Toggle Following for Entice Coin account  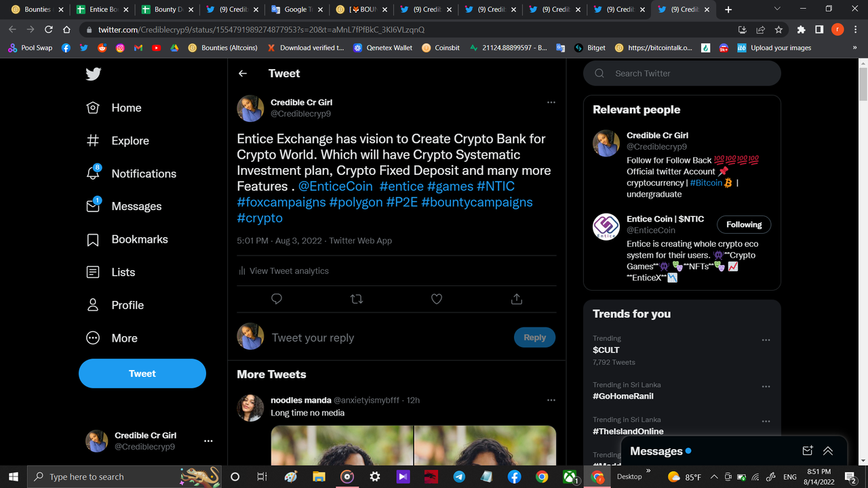744,224
